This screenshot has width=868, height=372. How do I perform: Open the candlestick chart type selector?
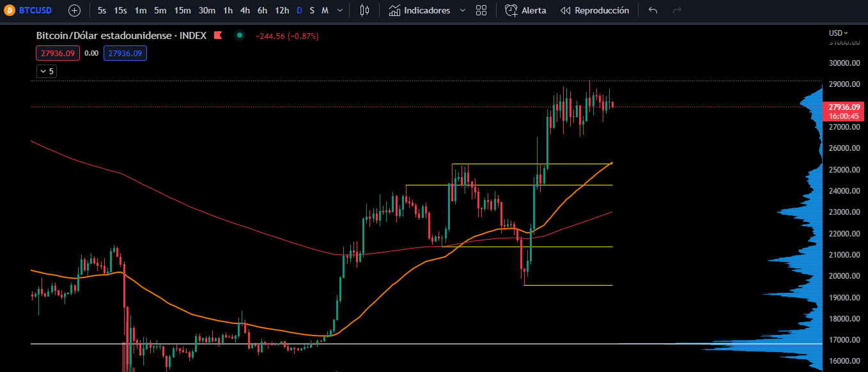coord(364,10)
